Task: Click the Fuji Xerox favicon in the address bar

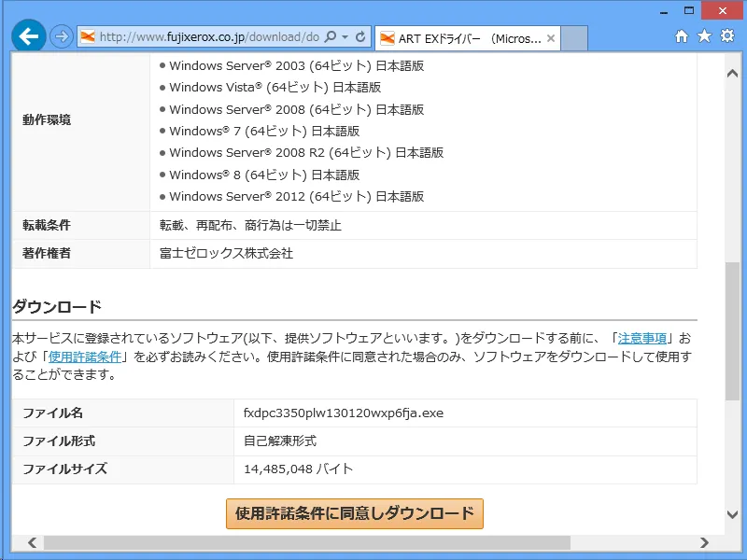Action: pyautogui.click(x=86, y=37)
